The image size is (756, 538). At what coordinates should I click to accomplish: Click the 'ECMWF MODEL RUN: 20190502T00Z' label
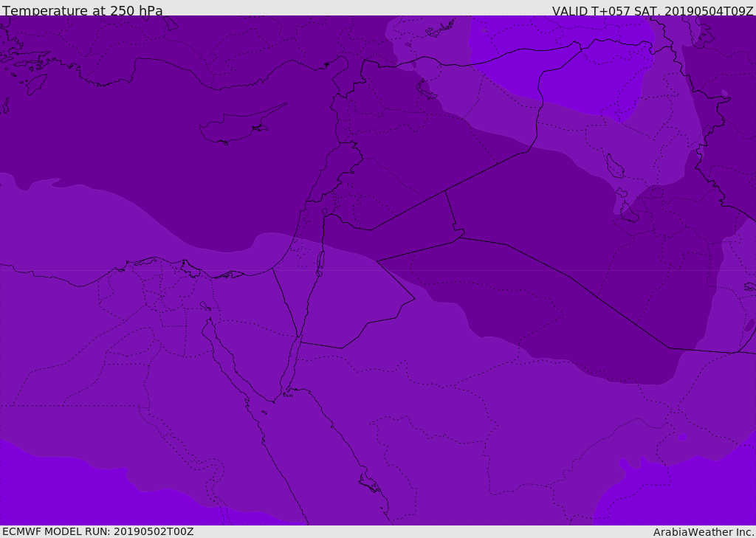[98, 531]
